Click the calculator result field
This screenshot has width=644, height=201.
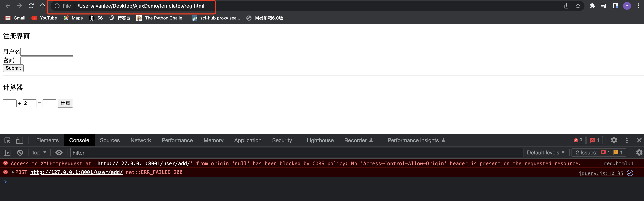pyautogui.click(x=49, y=103)
